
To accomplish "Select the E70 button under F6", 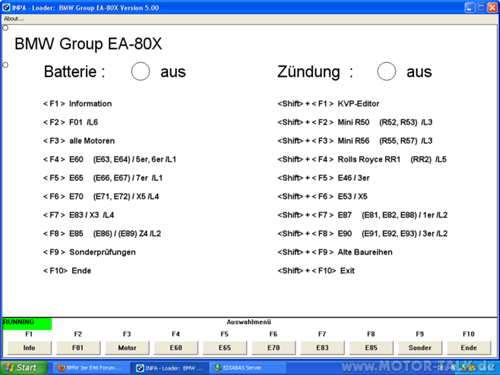I will 273,348.
